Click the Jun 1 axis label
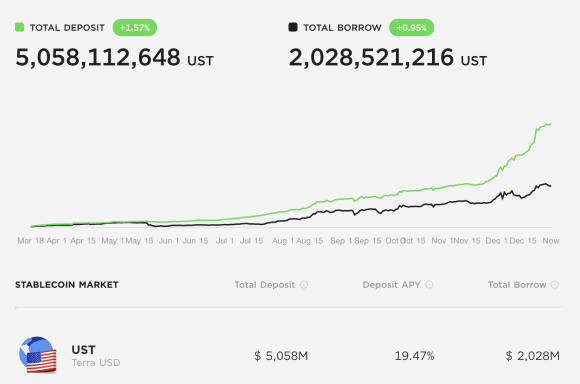 [x=169, y=241]
